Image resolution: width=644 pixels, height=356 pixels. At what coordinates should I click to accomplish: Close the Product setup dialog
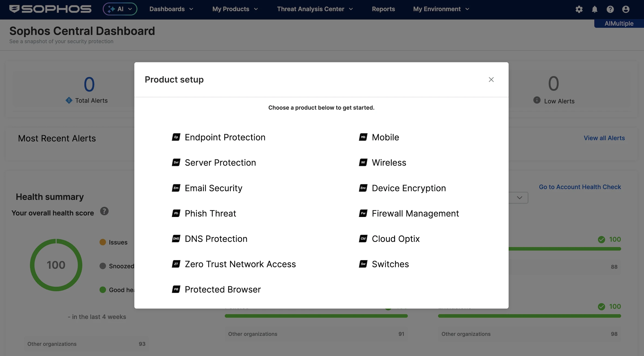pyautogui.click(x=491, y=80)
